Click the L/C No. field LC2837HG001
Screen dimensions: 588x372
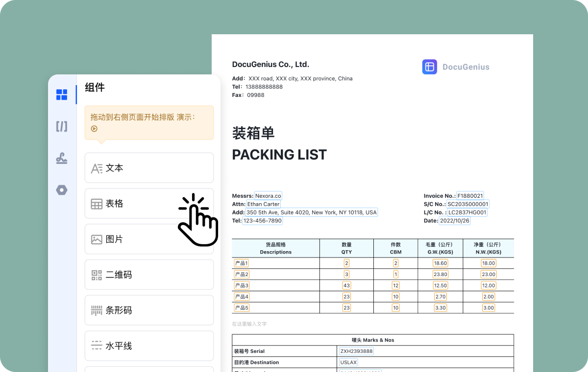(x=467, y=212)
